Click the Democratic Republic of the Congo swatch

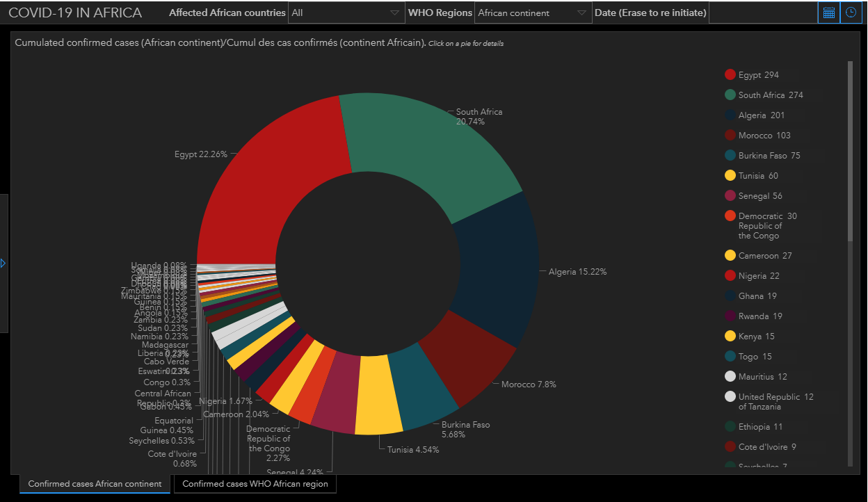(x=730, y=216)
